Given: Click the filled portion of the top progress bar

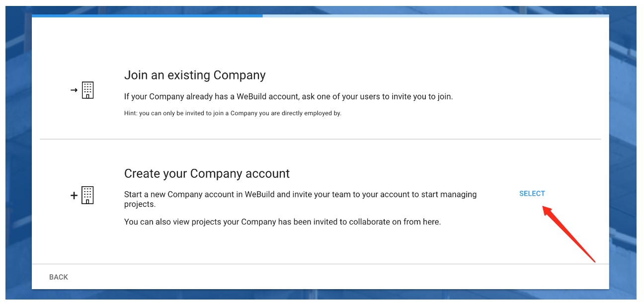Looking at the screenshot, I should click(x=147, y=16).
